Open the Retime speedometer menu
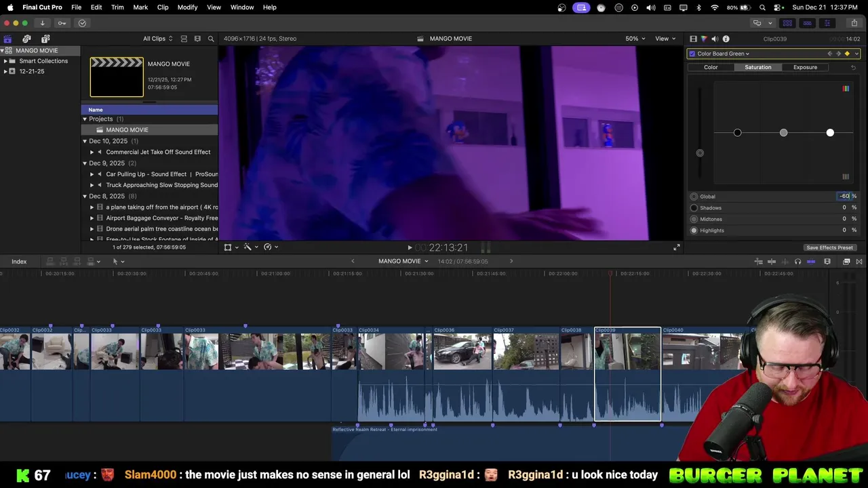Screen dimensions: 868x488 point(270,247)
